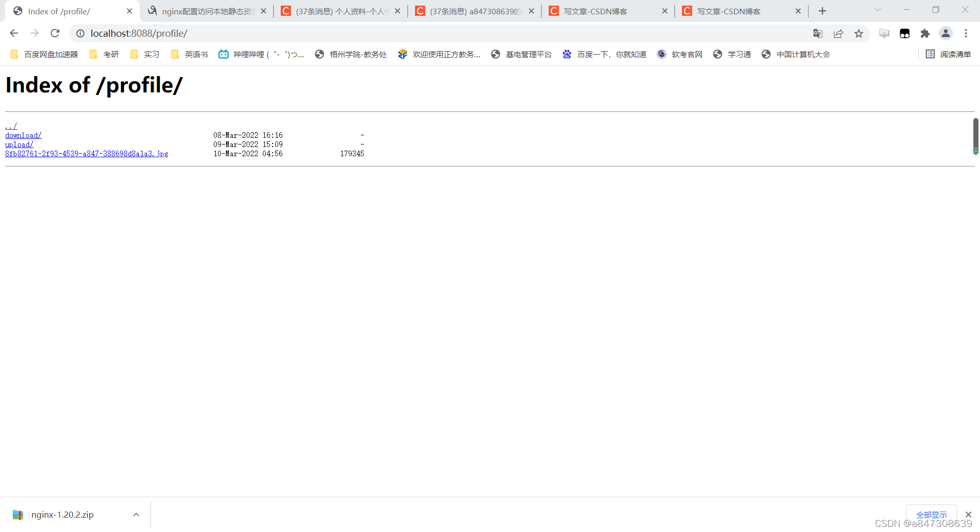
Task: Click the date 08-Mar-2022 16:16
Action: pyautogui.click(x=248, y=135)
